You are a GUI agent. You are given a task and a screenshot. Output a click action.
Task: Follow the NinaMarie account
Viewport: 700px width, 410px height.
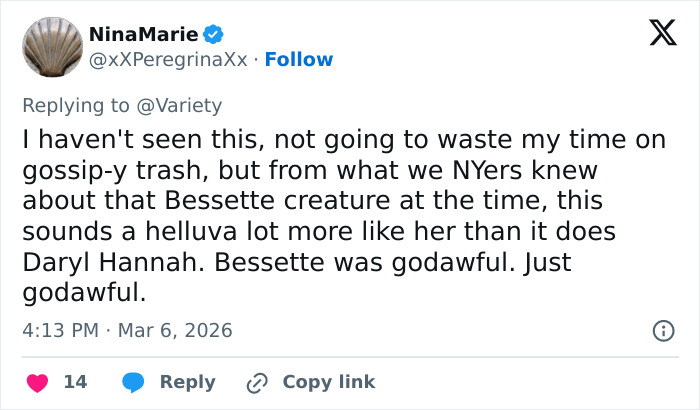click(299, 60)
